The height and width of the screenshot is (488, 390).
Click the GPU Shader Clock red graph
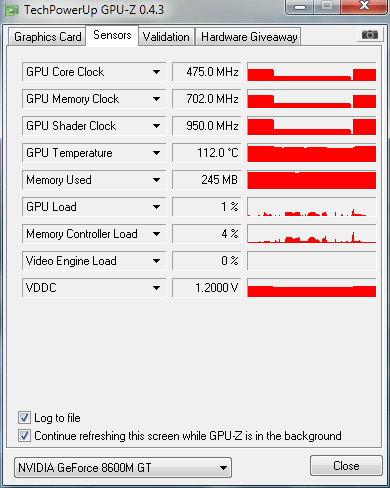point(312,126)
